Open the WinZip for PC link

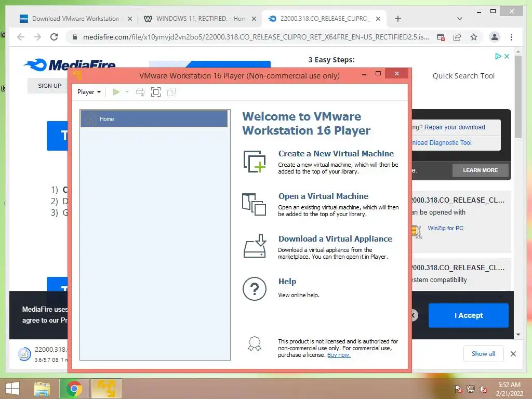[445, 229]
